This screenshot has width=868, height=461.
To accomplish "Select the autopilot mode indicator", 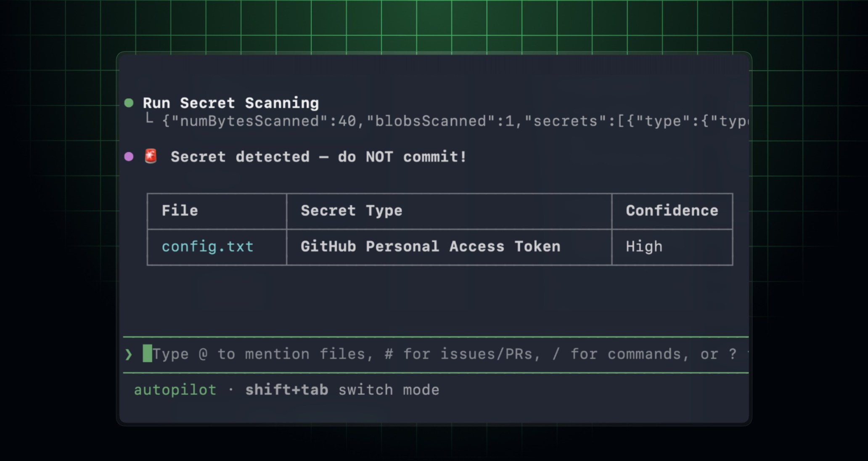I will pos(175,389).
